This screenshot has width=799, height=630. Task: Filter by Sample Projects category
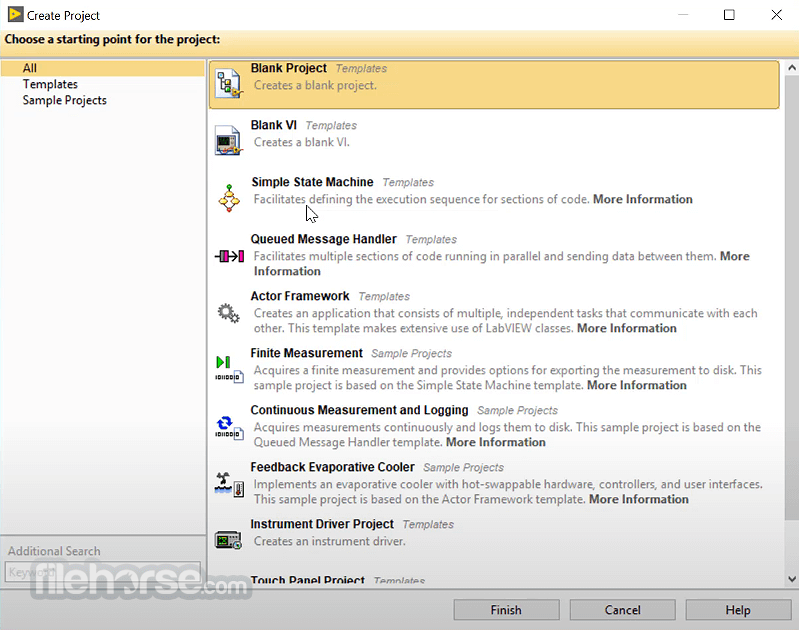(64, 100)
